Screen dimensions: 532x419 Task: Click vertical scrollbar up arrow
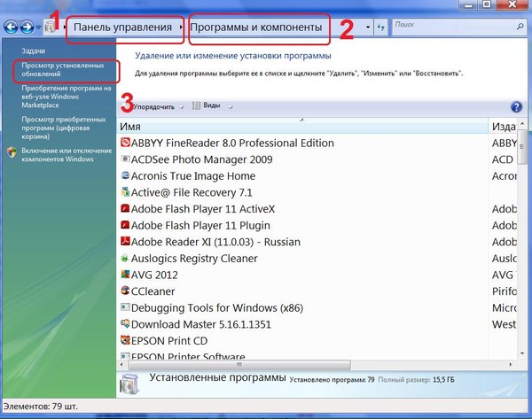point(522,124)
